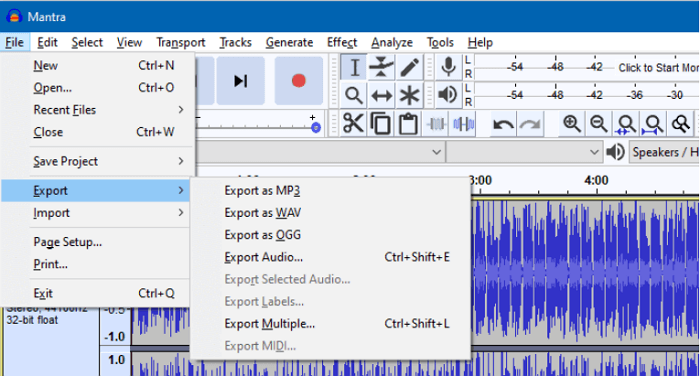Screen dimensions: 700x376
Task: Open the Tools menu
Action: pyautogui.click(x=440, y=42)
